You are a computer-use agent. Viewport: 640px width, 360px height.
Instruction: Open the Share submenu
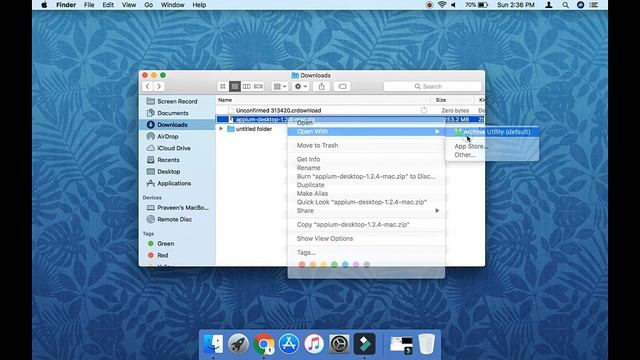(366, 211)
